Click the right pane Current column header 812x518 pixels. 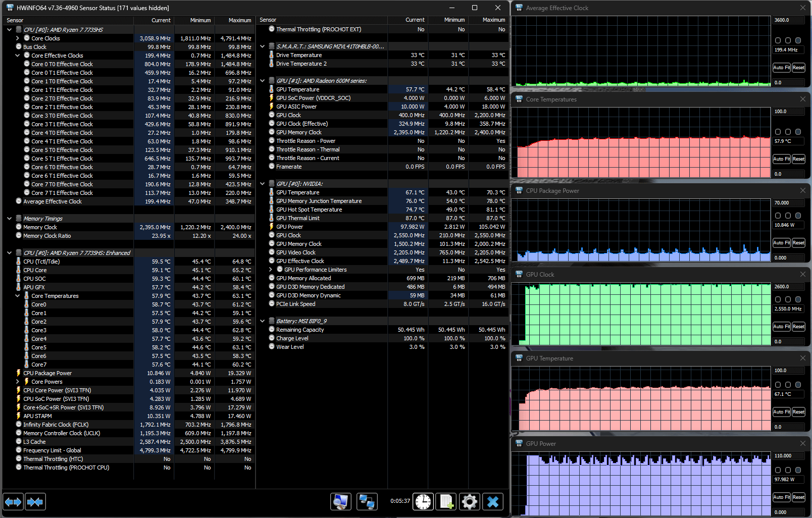pos(407,20)
